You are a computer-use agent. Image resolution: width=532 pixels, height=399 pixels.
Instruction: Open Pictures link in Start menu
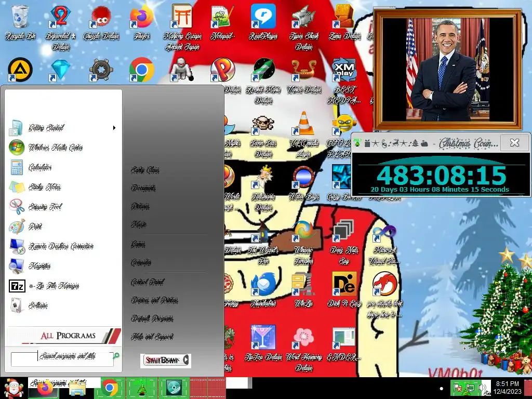pos(140,206)
